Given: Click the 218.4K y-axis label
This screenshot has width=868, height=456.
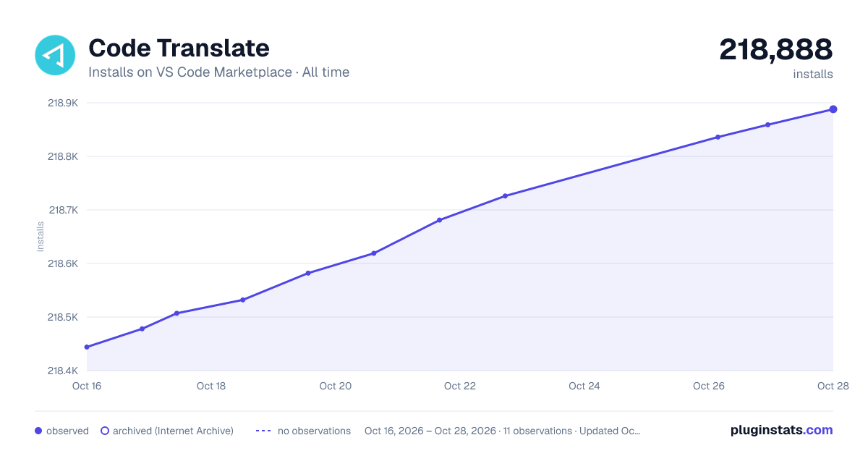Looking at the screenshot, I should click(x=62, y=371).
